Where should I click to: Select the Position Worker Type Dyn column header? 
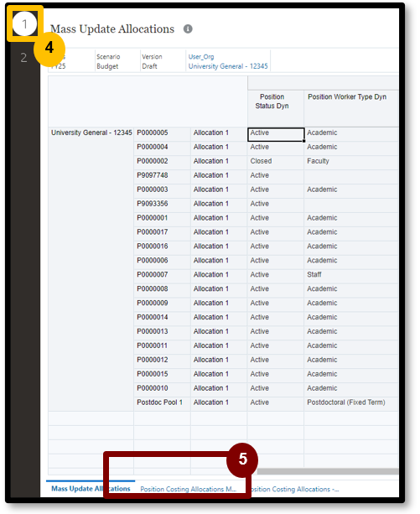pos(351,109)
